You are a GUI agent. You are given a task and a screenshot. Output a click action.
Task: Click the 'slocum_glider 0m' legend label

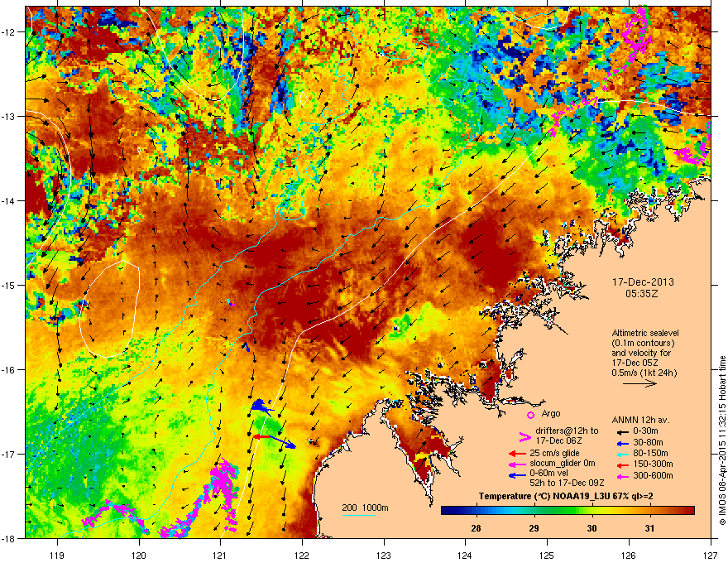point(563,464)
